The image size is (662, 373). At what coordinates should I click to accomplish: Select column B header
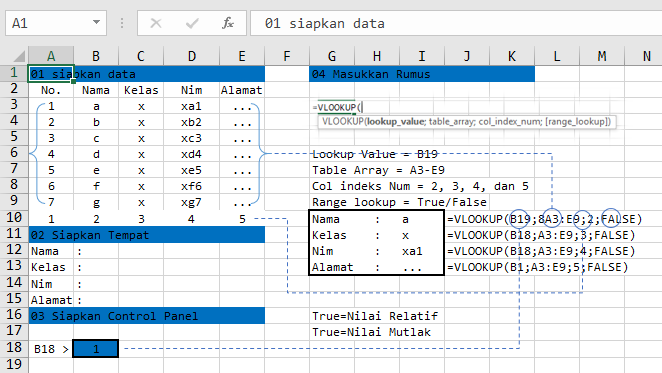[96, 56]
